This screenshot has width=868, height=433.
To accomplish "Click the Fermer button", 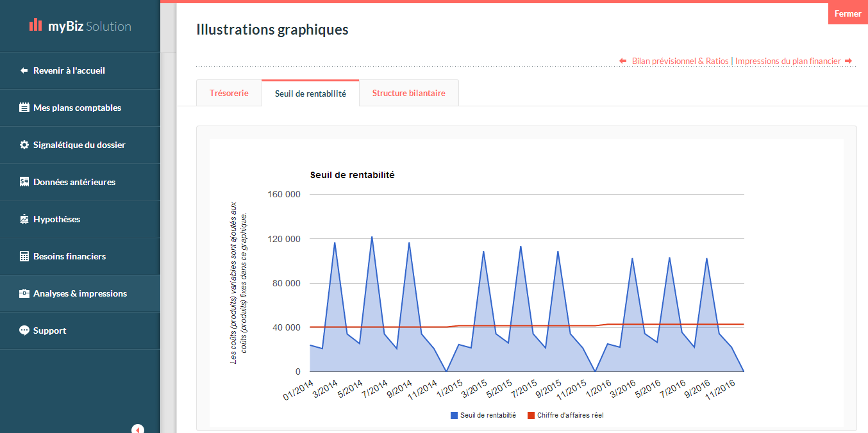I will click(848, 13).
